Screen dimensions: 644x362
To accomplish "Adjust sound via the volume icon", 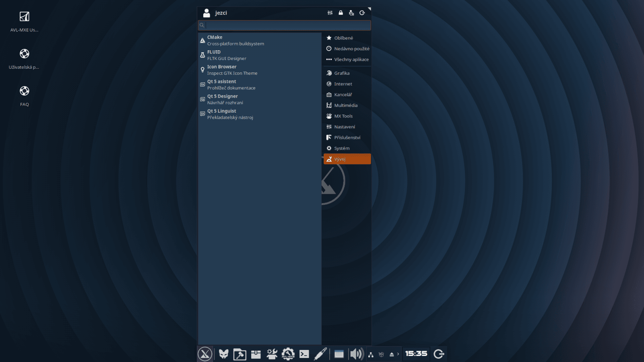I will (x=356, y=354).
